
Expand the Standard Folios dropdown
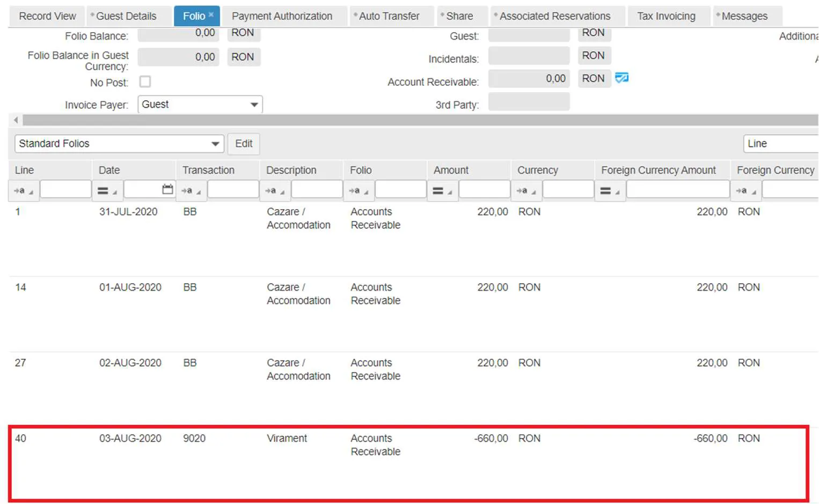pyautogui.click(x=119, y=144)
